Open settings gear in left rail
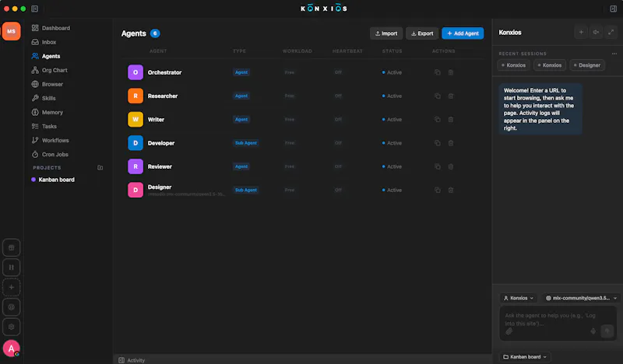The height and width of the screenshot is (364, 623). [x=12, y=327]
